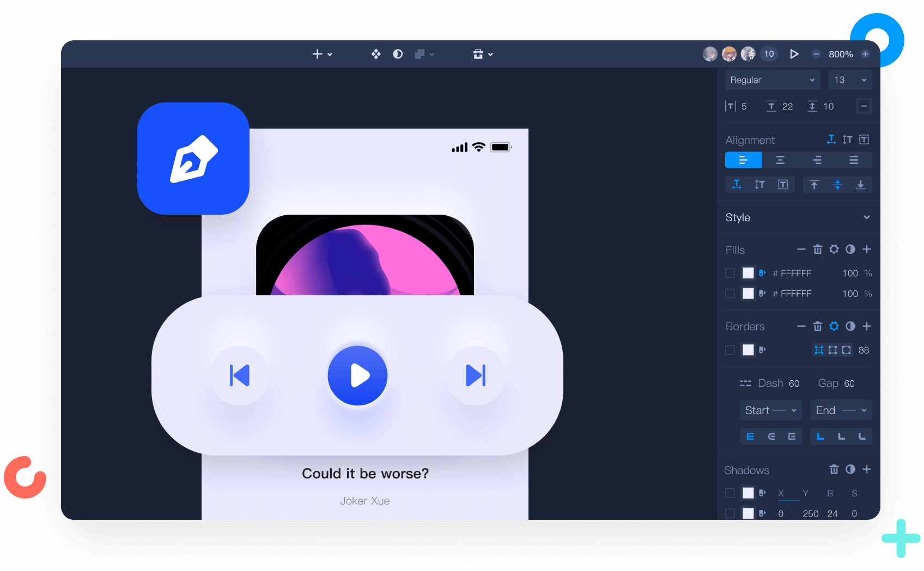This screenshot has width=924, height=571.
Task: Select center text alignment
Action: [x=780, y=160]
